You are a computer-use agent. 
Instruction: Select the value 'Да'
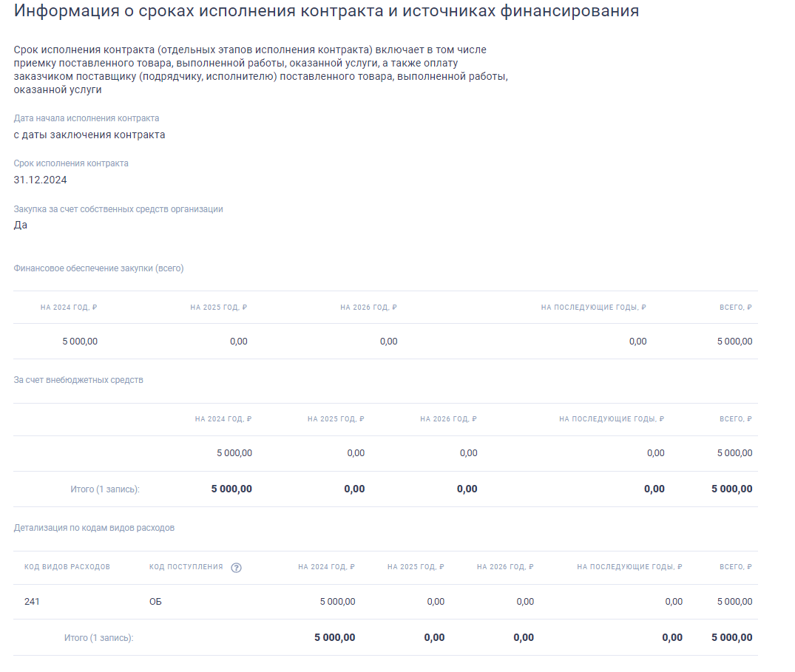pos(20,225)
